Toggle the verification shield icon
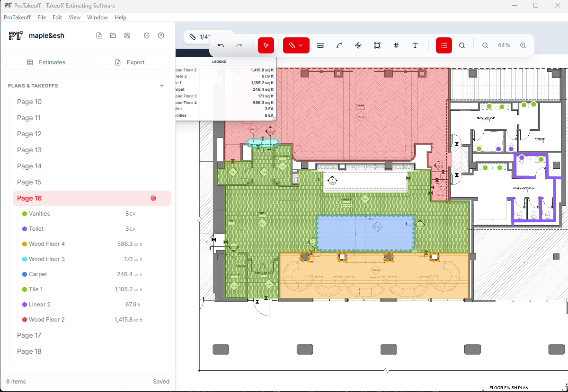Viewport: 568px width, 392px height. [x=147, y=35]
